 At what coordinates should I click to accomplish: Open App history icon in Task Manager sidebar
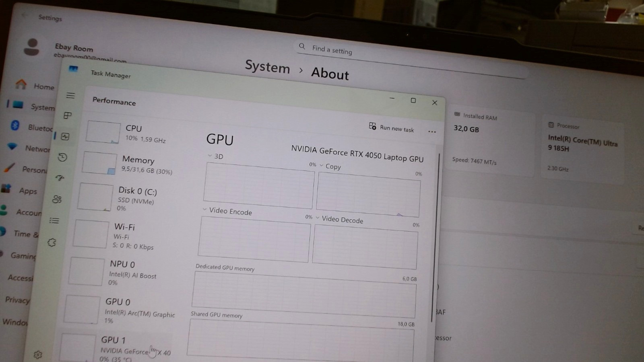click(62, 157)
